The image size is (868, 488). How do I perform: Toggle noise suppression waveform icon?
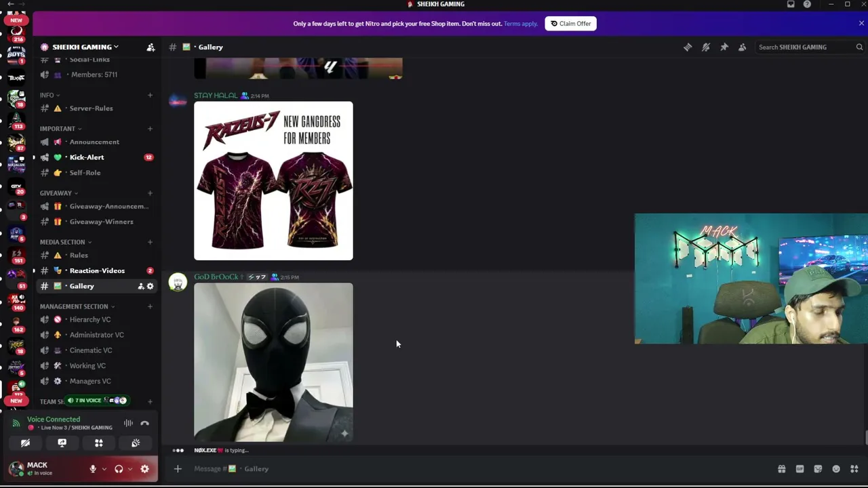click(x=128, y=424)
